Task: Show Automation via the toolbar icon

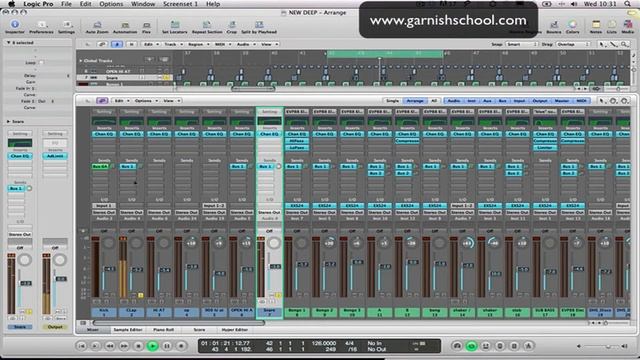Action: tap(125, 27)
